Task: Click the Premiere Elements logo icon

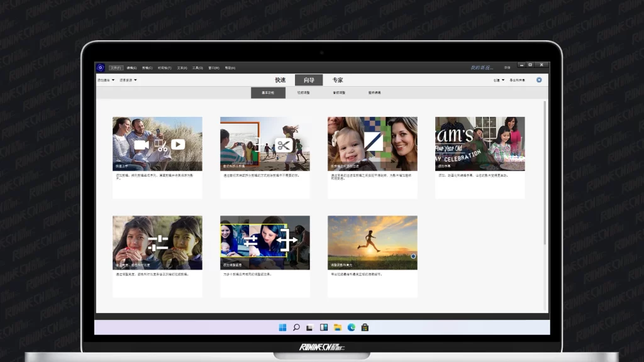Action: pos(100,67)
